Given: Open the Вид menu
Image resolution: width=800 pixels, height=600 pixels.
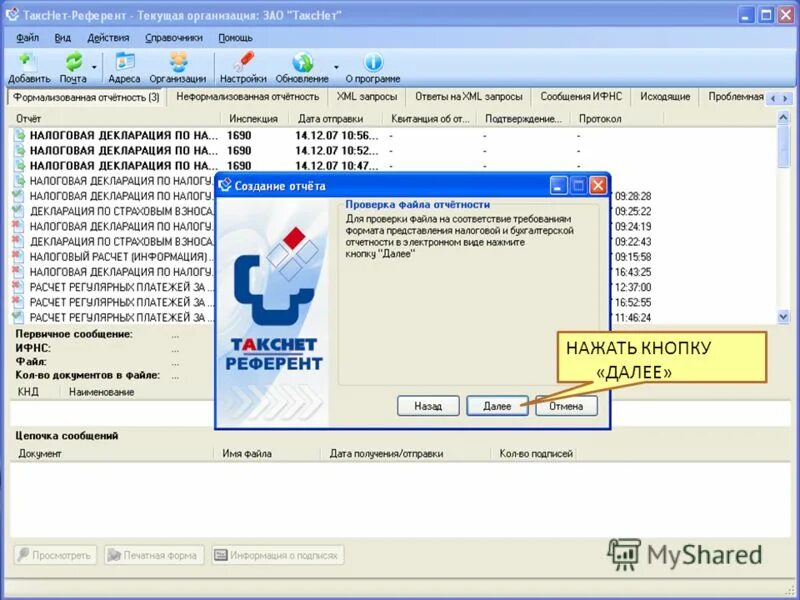Looking at the screenshot, I should pyautogui.click(x=62, y=38).
